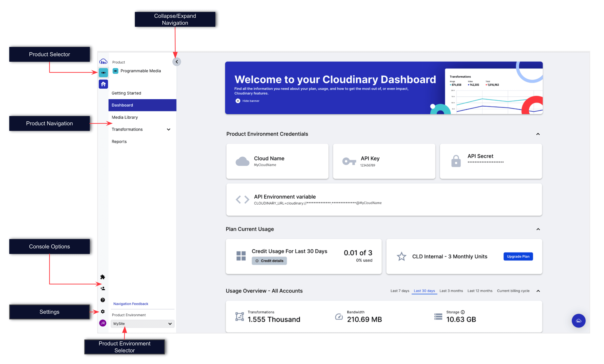Open the floating Cloudinary chat button
Image resolution: width=604 pixels, height=364 pixels.
[578, 320]
